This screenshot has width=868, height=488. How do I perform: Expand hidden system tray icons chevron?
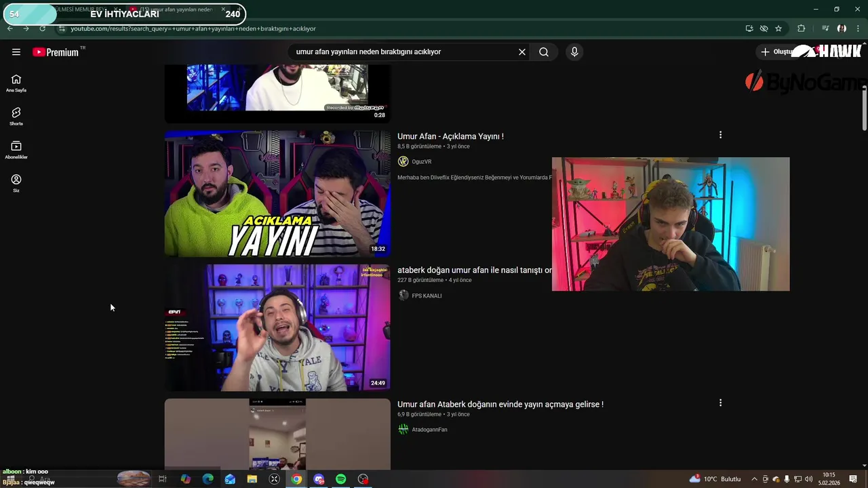(x=754, y=479)
